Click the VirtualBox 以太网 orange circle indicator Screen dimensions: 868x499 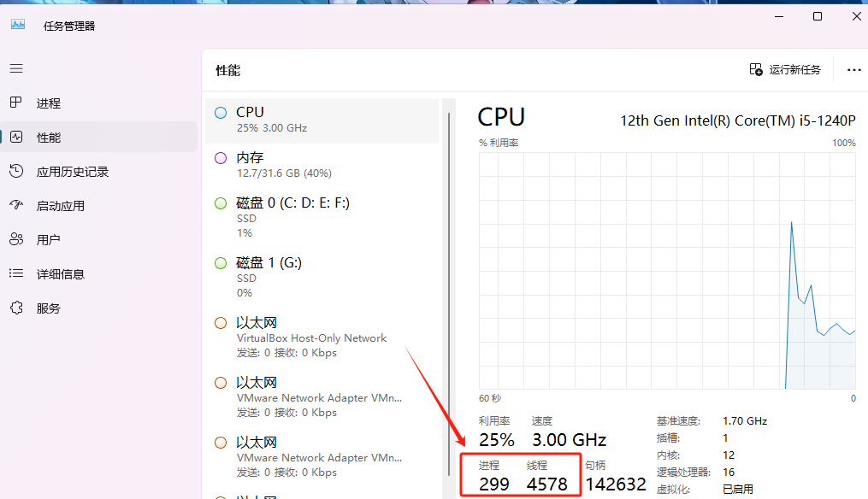click(x=221, y=323)
